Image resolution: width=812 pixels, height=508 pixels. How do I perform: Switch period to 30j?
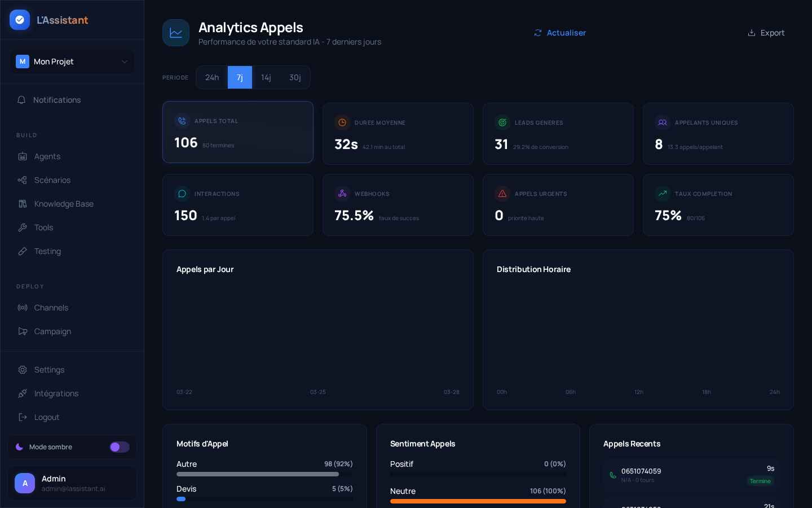[295, 77]
